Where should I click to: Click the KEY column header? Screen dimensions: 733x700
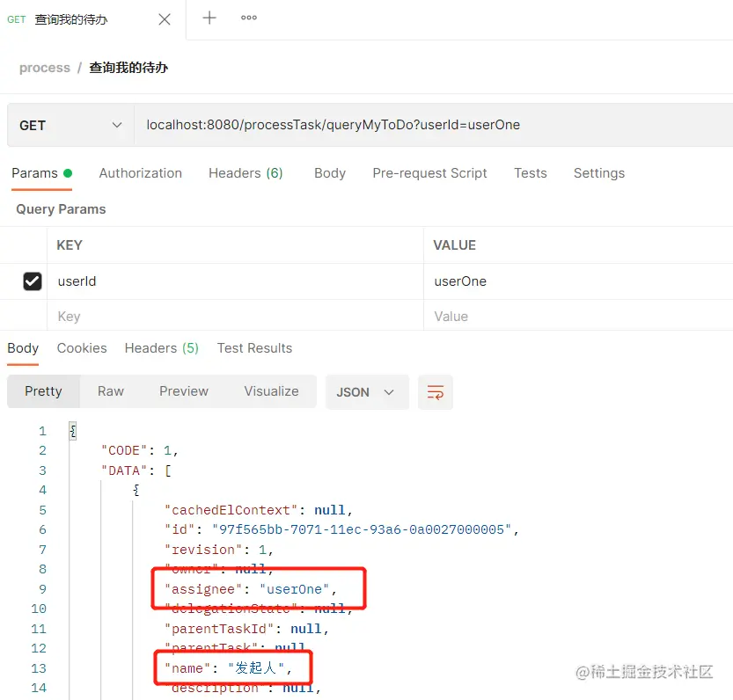tap(70, 245)
